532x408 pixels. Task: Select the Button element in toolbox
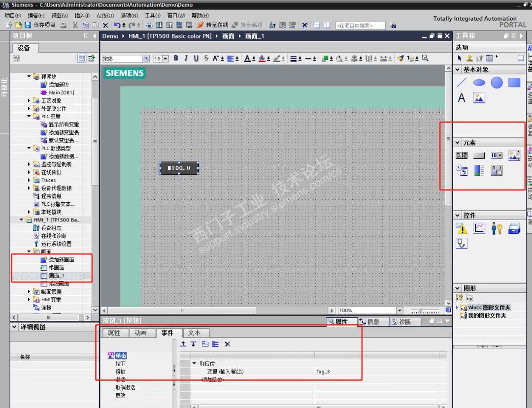tap(479, 155)
